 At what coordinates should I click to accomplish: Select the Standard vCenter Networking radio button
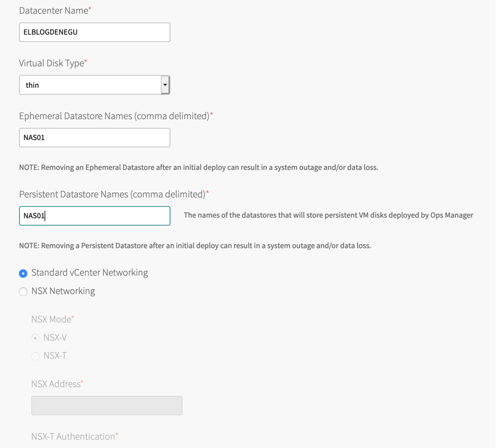(x=23, y=273)
